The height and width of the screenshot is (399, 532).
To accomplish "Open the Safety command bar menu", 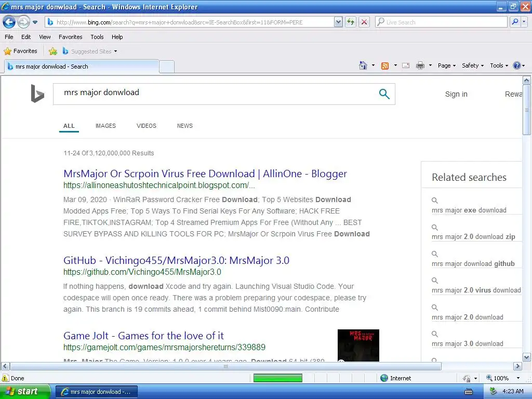I will (x=473, y=65).
